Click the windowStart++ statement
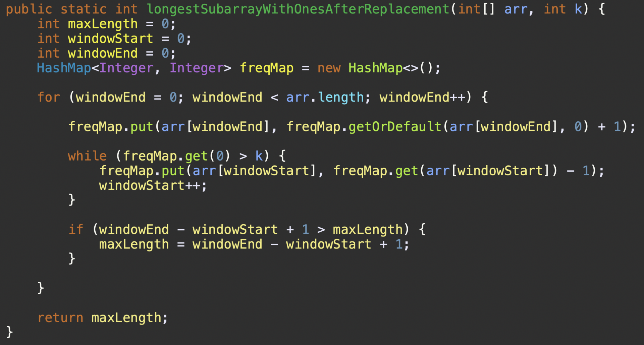Image resolution: width=644 pixels, height=345 pixels. (153, 185)
